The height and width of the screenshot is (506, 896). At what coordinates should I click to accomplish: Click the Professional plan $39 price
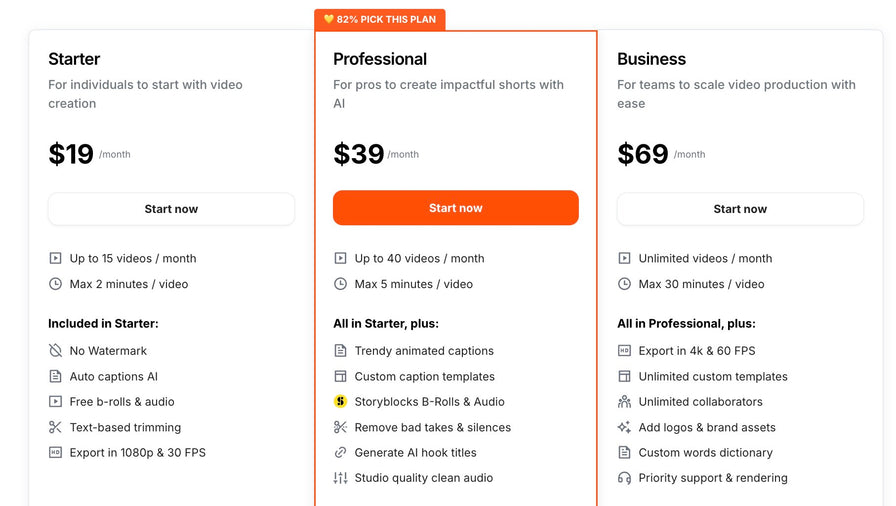(x=359, y=154)
